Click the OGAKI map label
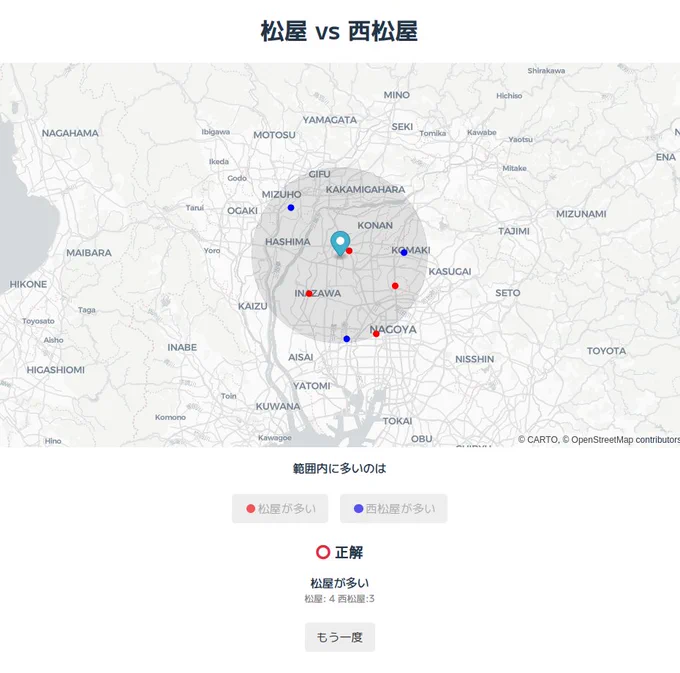 (242, 211)
